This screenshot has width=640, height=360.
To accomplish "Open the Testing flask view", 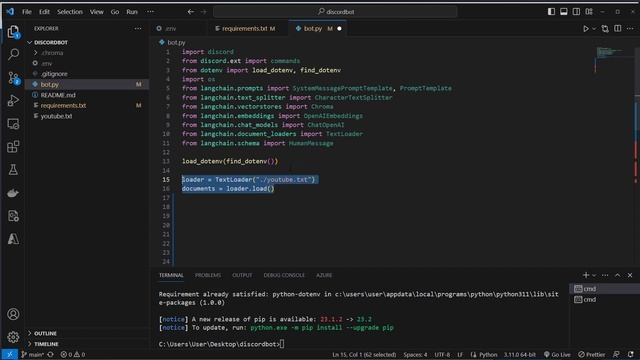I will click(13, 170).
